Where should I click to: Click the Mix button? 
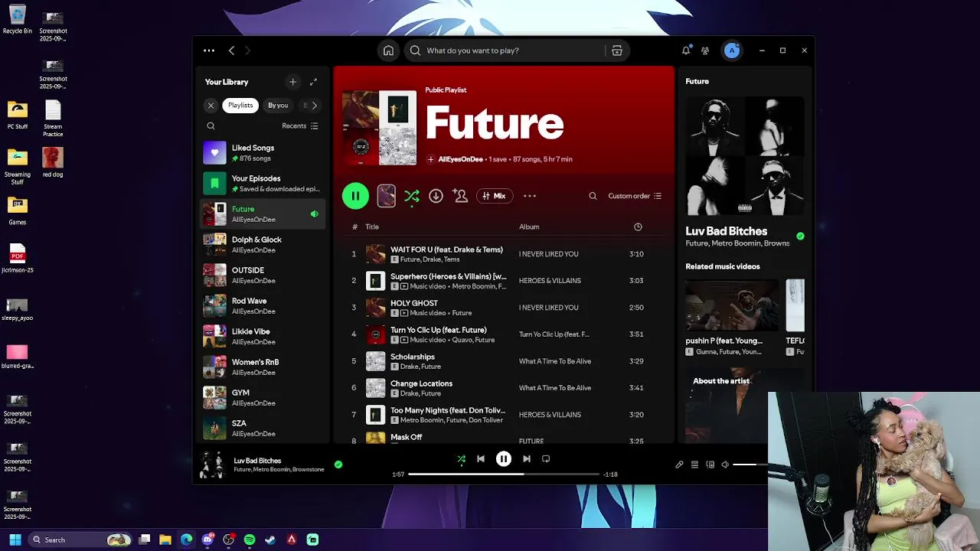click(495, 196)
